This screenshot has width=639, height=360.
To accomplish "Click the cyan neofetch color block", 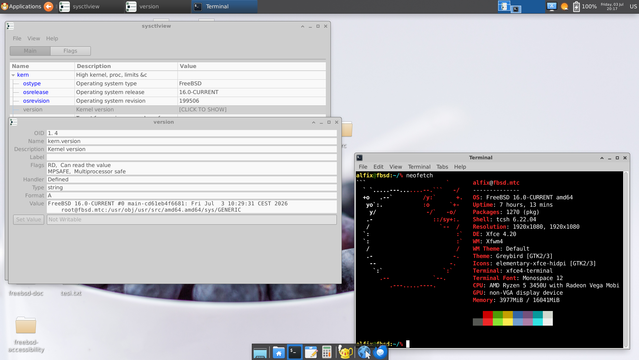I will pyautogui.click(x=538, y=318).
